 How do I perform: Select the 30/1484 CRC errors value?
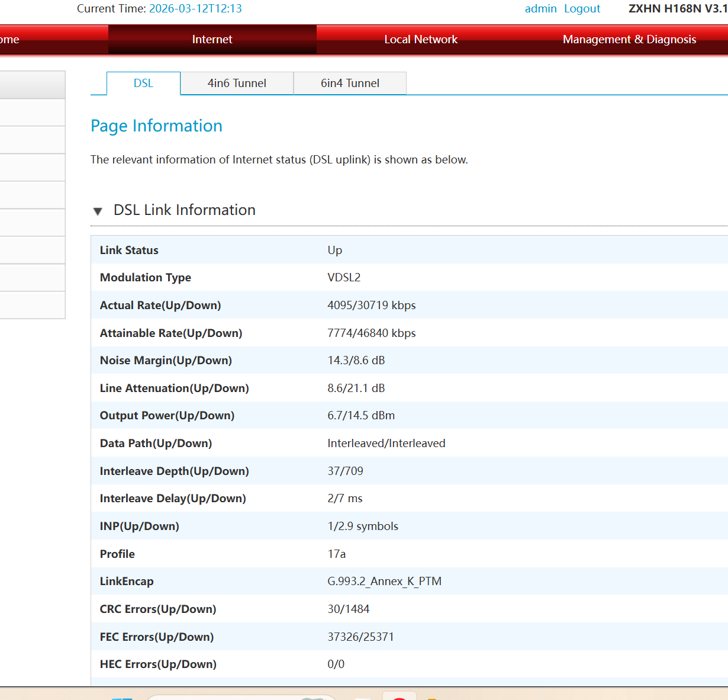[349, 609]
